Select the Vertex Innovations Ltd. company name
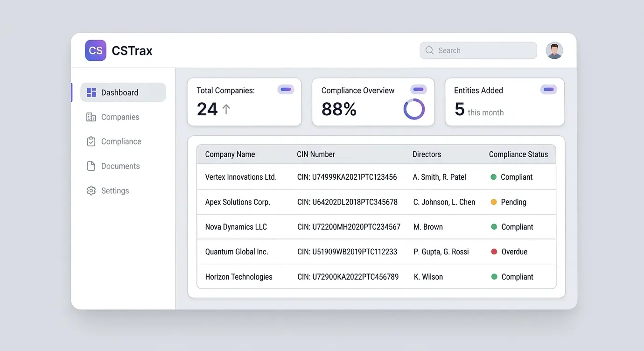Viewport: 644px width, 351px height. pyautogui.click(x=241, y=177)
